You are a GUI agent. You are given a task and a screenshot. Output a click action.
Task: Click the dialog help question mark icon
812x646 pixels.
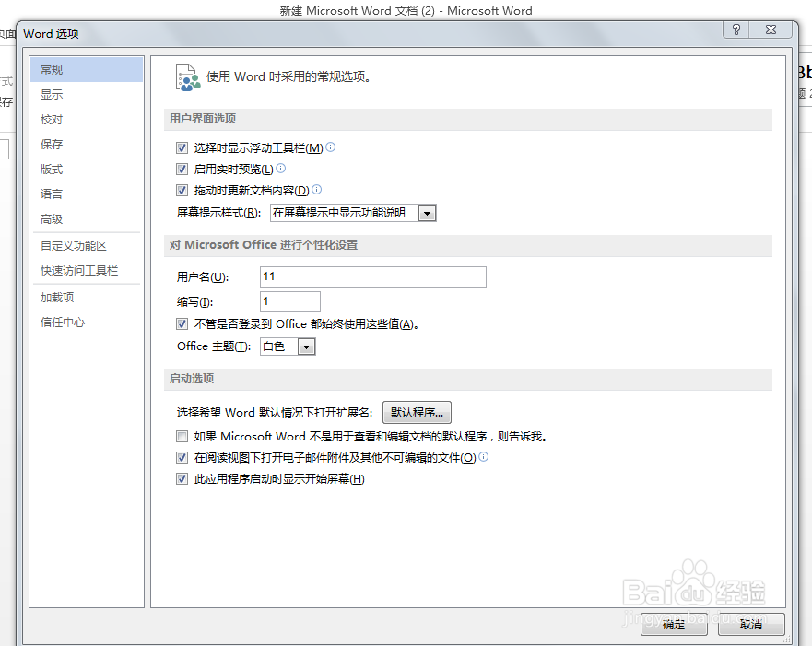pos(735,30)
